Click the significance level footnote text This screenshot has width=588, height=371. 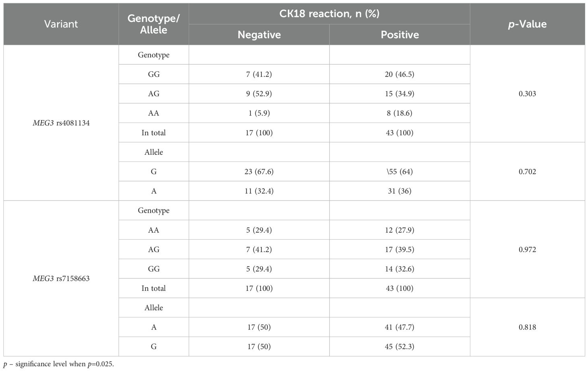59,364
